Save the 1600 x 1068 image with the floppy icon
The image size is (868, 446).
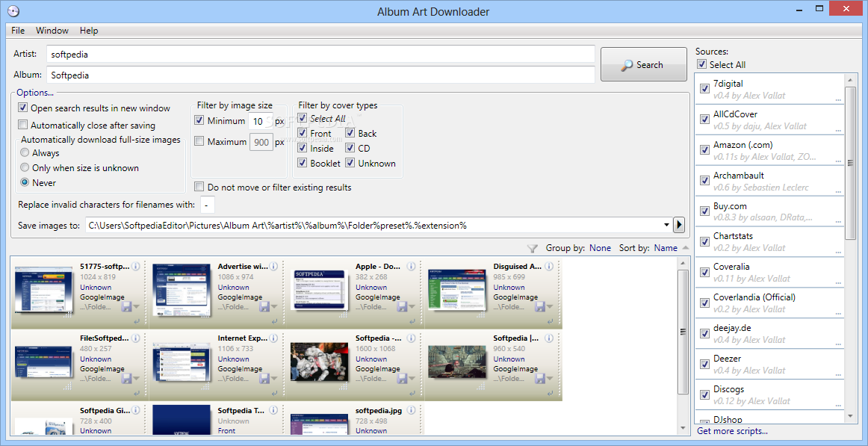[401, 379]
